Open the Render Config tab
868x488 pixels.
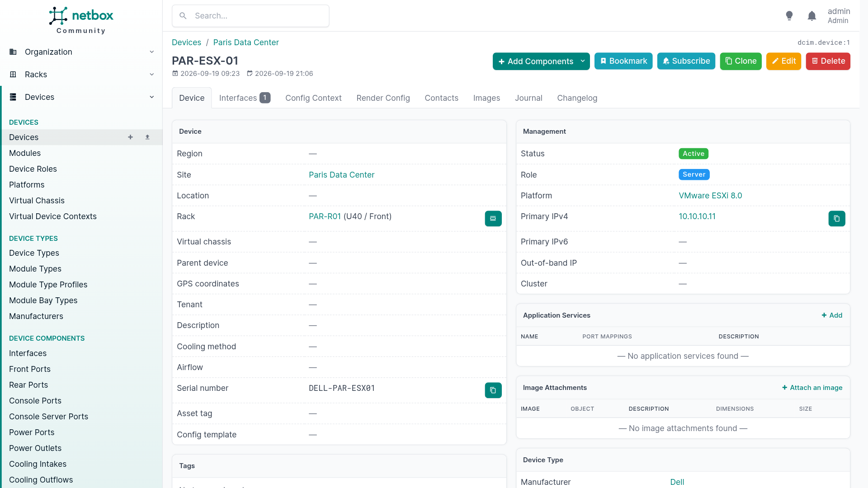tap(383, 98)
